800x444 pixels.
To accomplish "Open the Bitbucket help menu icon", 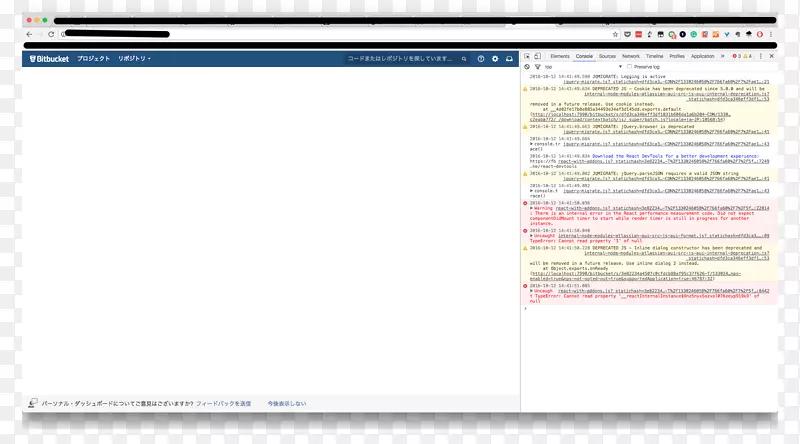I will coord(480,59).
